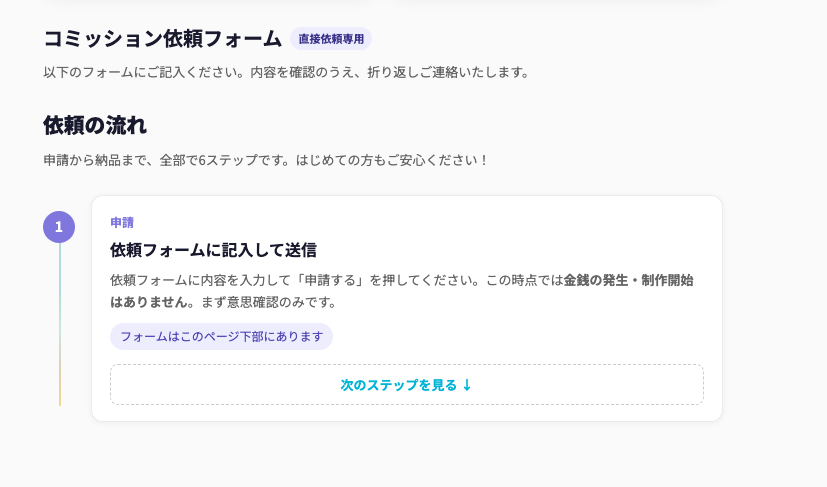Image resolution: width=827 pixels, height=487 pixels.
Task: Select the purple 申請 step label
Action: [x=122, y=222]
